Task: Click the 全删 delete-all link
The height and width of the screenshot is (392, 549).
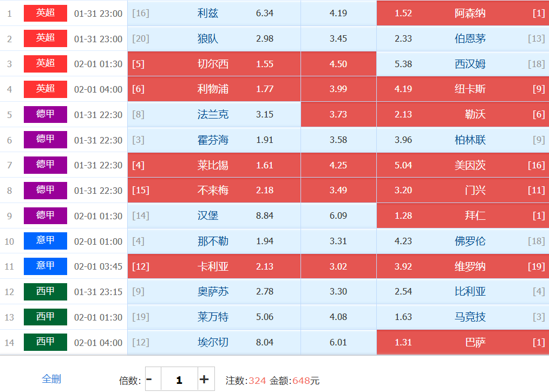Action: [x=51, y=379]
